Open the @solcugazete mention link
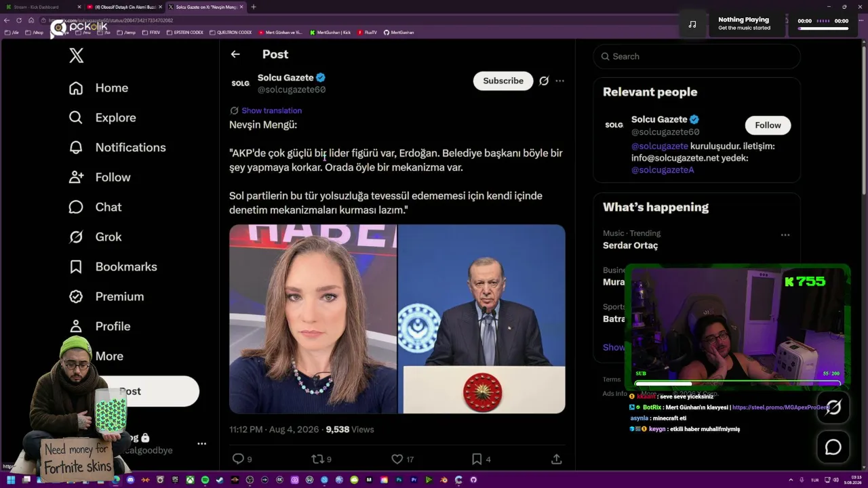This screenshot has width=868, height=488. [x=660, y=146]
